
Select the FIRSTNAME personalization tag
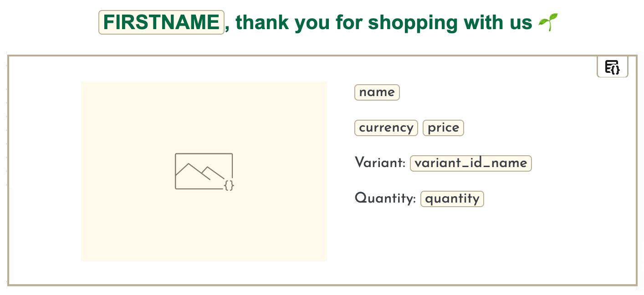161,22
